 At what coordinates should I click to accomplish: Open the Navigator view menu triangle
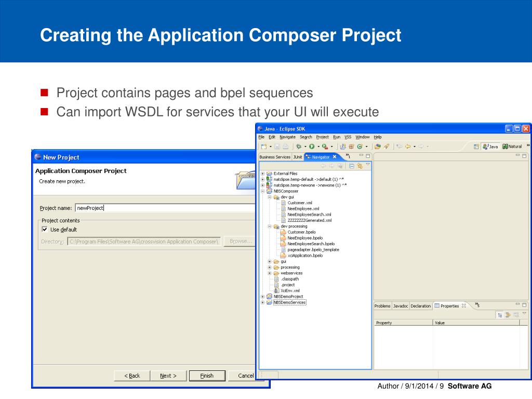point(368,165)
